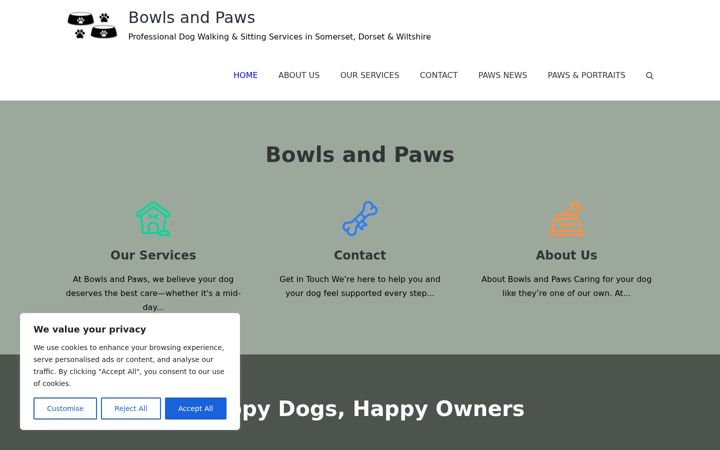Click the Customise cookies button
The image size is (720, 450).
tap(65, 408)
